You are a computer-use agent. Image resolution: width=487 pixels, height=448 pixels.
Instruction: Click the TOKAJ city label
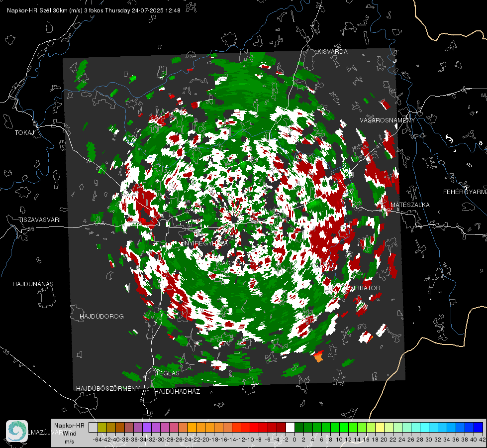tap(24, 133)
